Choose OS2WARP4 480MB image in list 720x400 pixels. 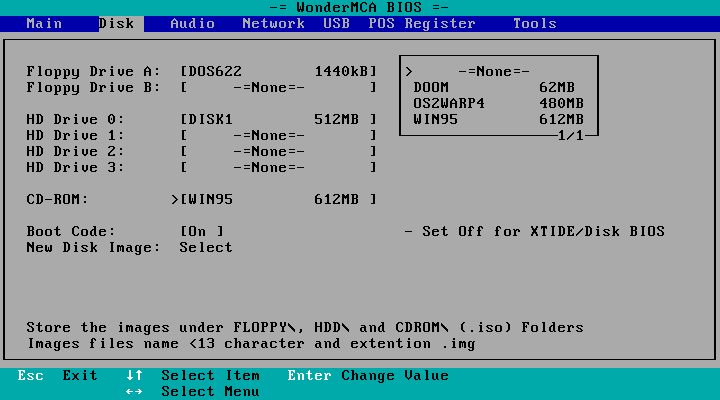point(498,103)
